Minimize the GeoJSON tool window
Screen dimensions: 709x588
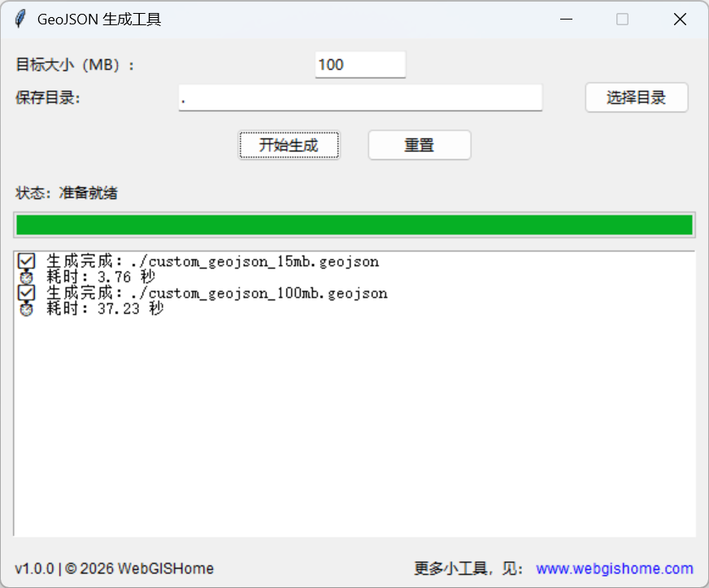coord(566,20)
